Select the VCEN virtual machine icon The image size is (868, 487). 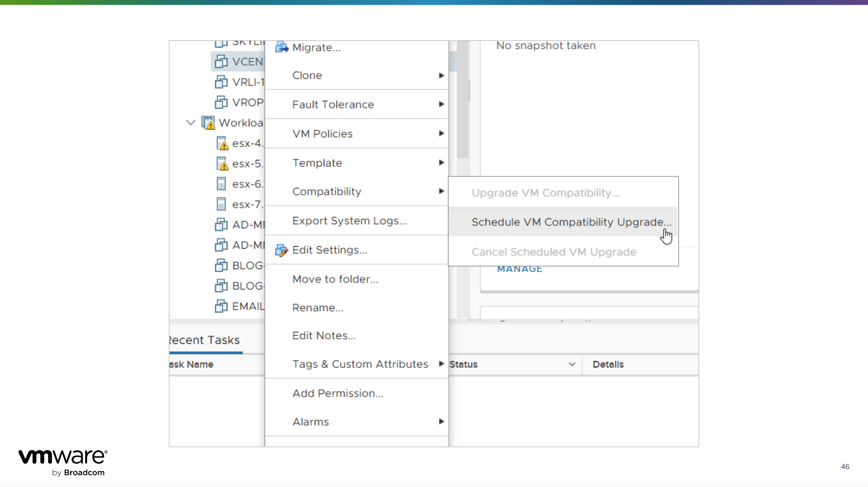pyautogui.click(x=221, y=62)
